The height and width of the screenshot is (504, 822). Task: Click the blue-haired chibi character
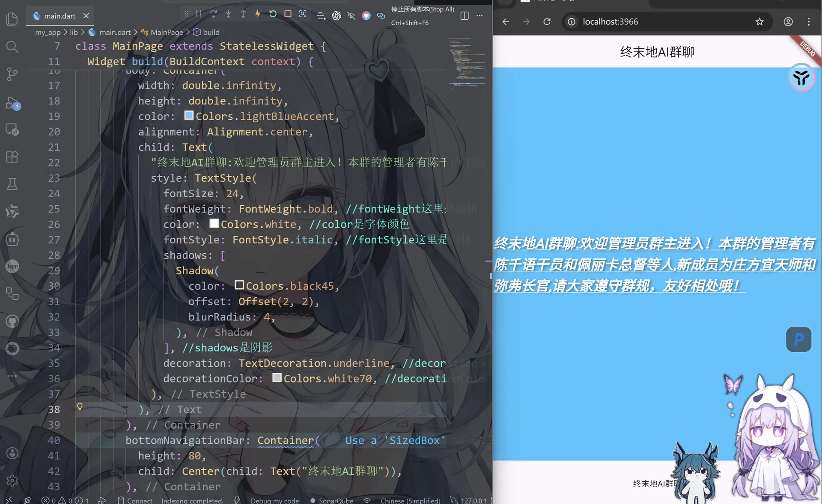click(696, 473)
